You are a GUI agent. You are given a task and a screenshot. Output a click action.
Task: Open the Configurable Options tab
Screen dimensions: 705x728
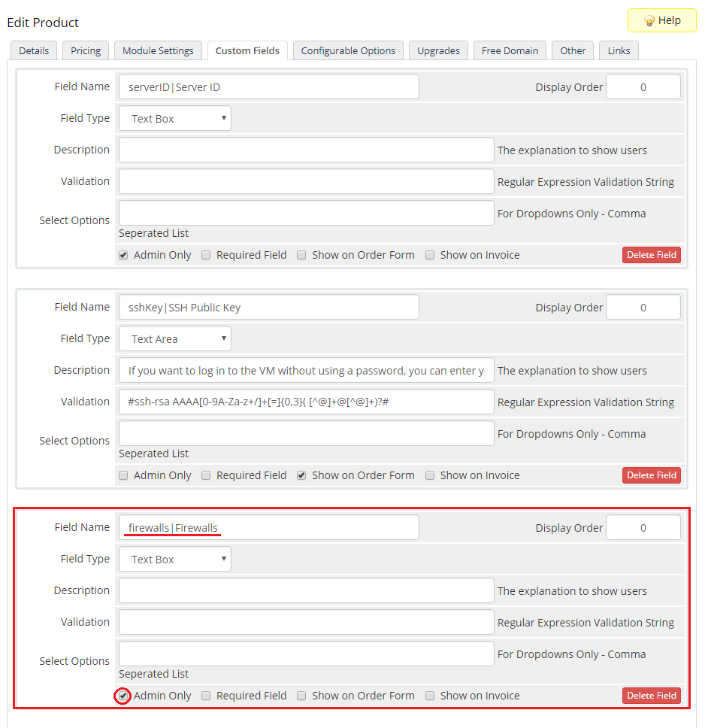tap(348, 50)
